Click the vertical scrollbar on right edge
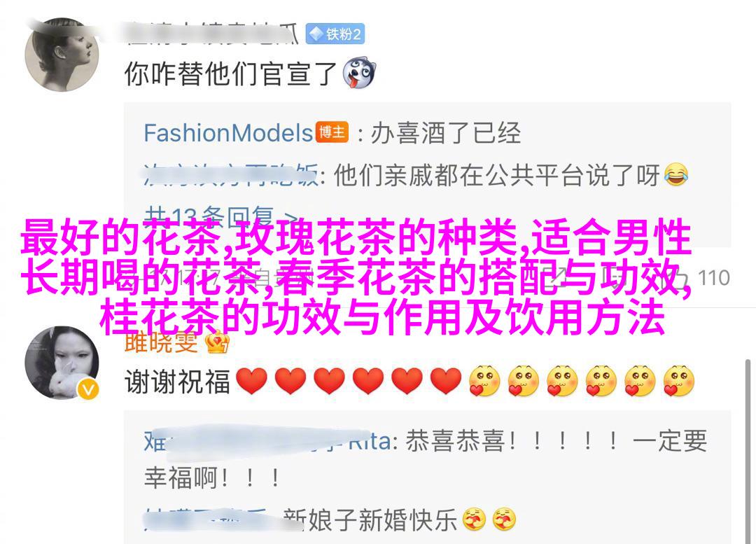Viewport: 756px width, 544px height. pyautogui.click(x=748, y=451)
